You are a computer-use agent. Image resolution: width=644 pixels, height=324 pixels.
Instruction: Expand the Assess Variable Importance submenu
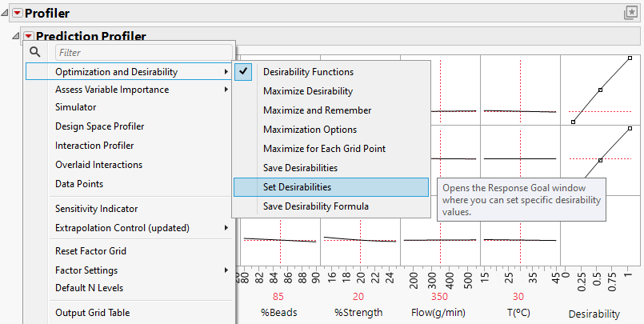point(112,90)
